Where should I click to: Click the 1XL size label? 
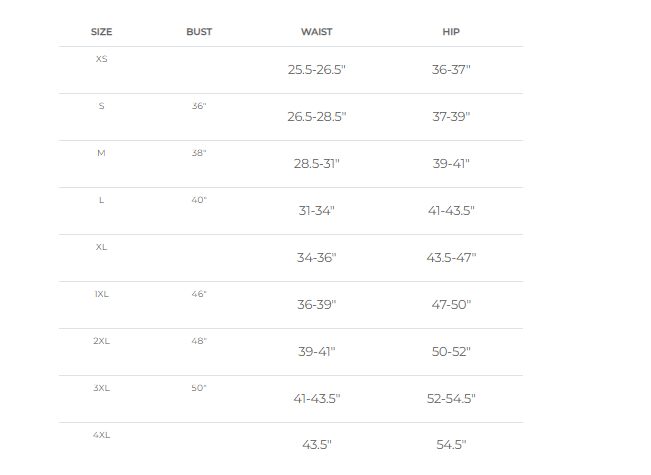(x=102, y=294)
